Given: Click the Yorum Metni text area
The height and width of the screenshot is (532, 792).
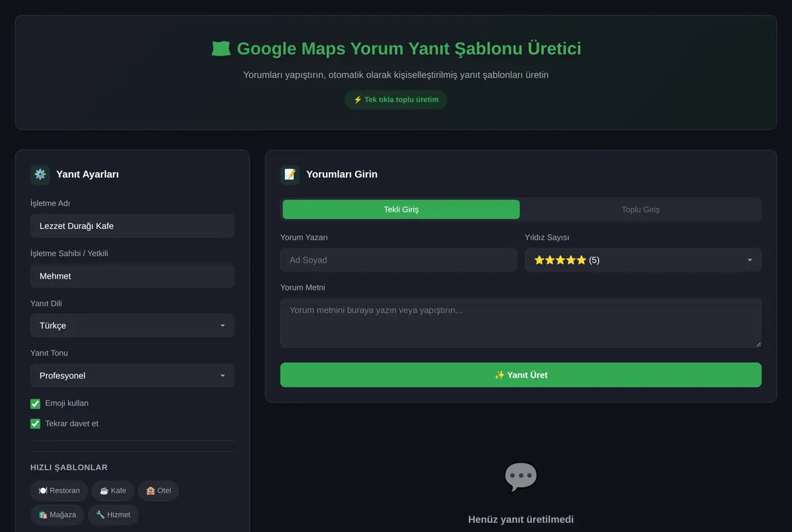Looking at the screenshot, I should (x=521, y=323).
